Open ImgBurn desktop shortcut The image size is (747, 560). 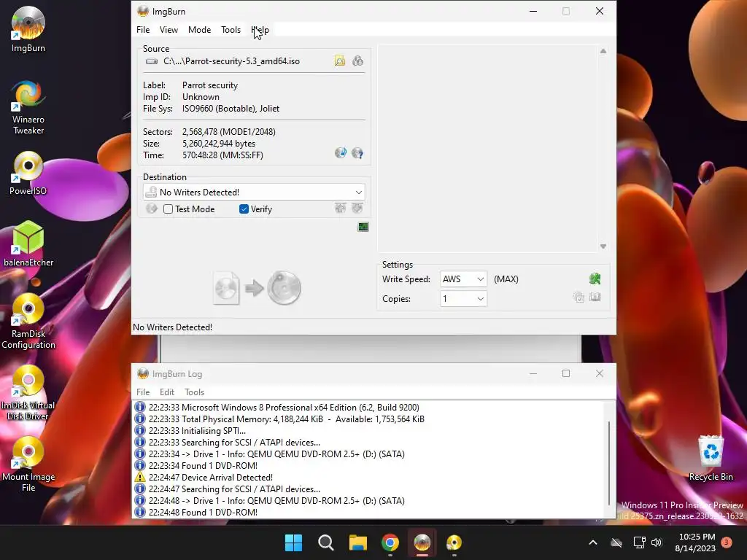[x=28, y=29]
